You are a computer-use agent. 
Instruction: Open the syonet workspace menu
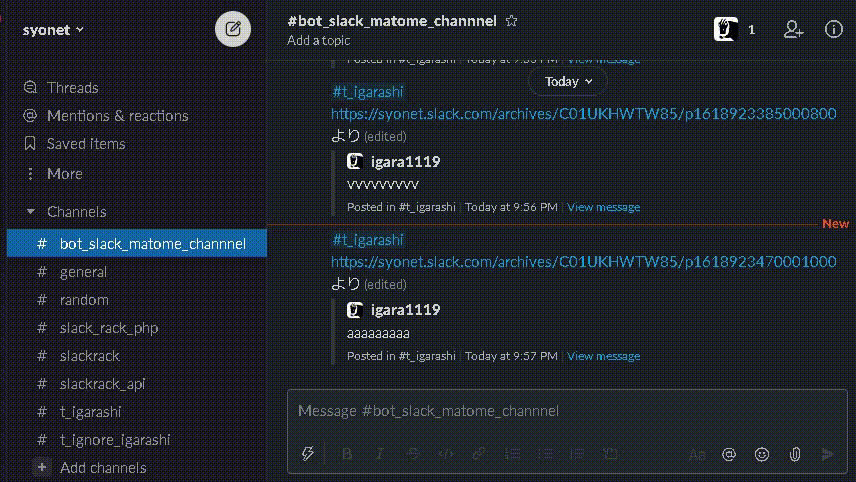click(x=53, y=30)
